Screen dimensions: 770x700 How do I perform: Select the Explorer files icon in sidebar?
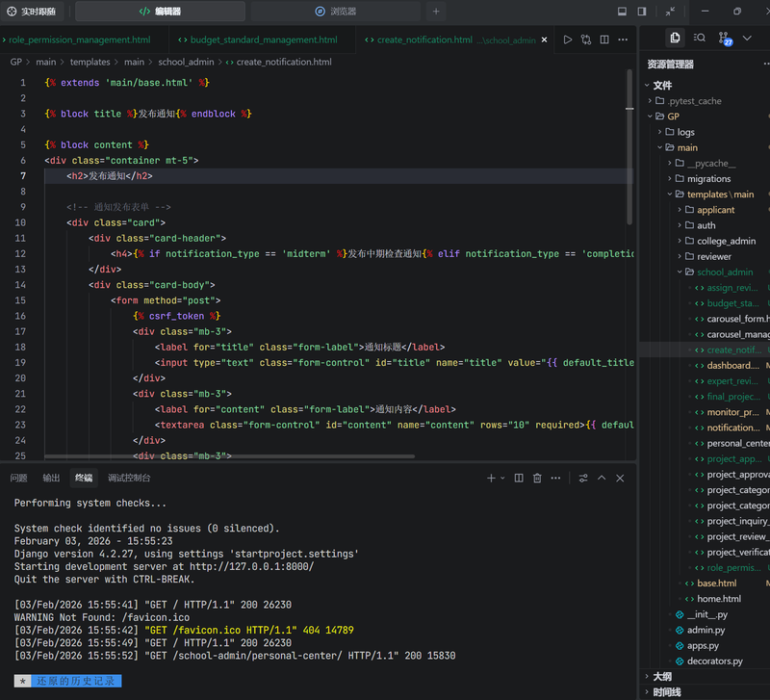(x=676, y=38)
